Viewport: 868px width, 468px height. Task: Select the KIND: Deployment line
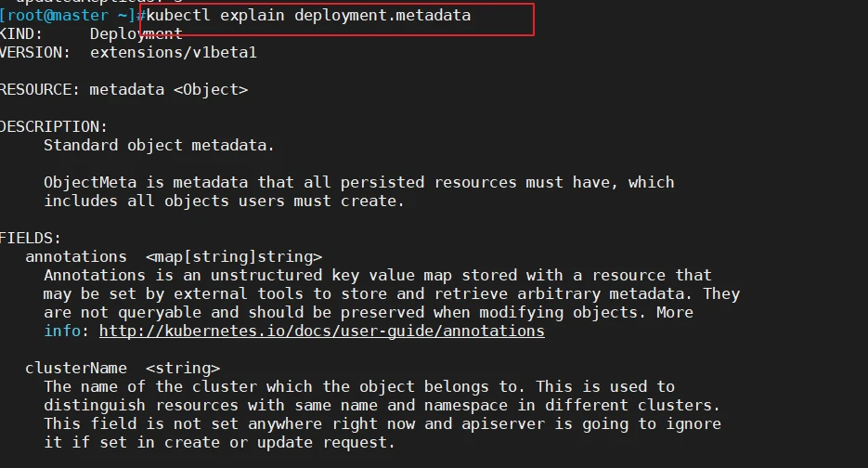click(91, 34)
